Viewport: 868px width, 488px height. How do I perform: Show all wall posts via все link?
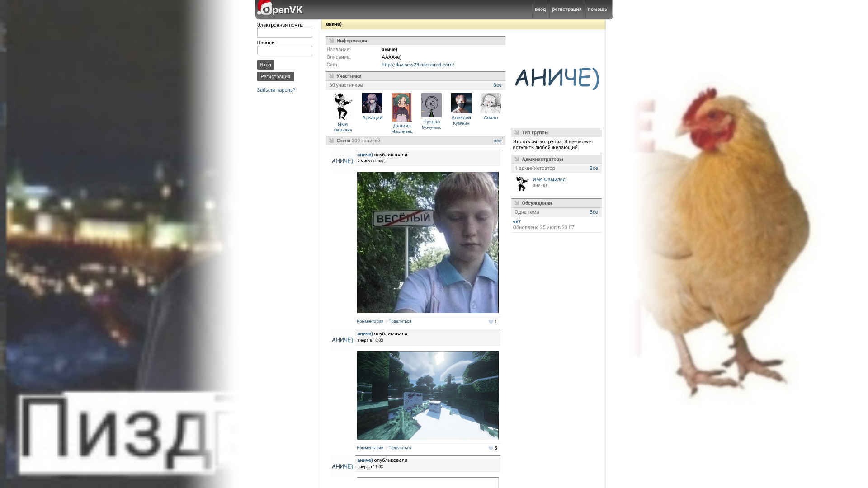pyautogui.click(x=497, y=141)
